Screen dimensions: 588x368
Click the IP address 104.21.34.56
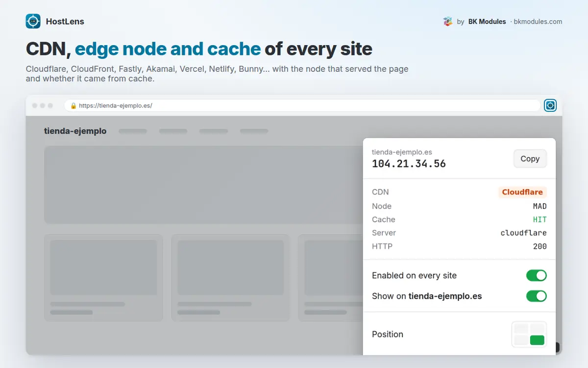pos(409,164)
